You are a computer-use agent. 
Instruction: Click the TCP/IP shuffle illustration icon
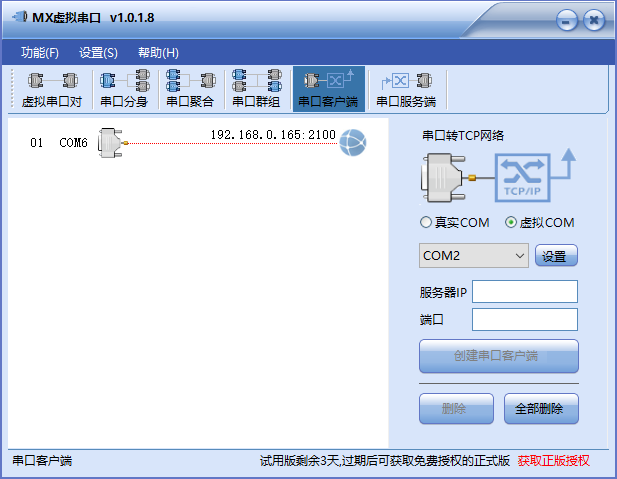click(x=523, y=178)
